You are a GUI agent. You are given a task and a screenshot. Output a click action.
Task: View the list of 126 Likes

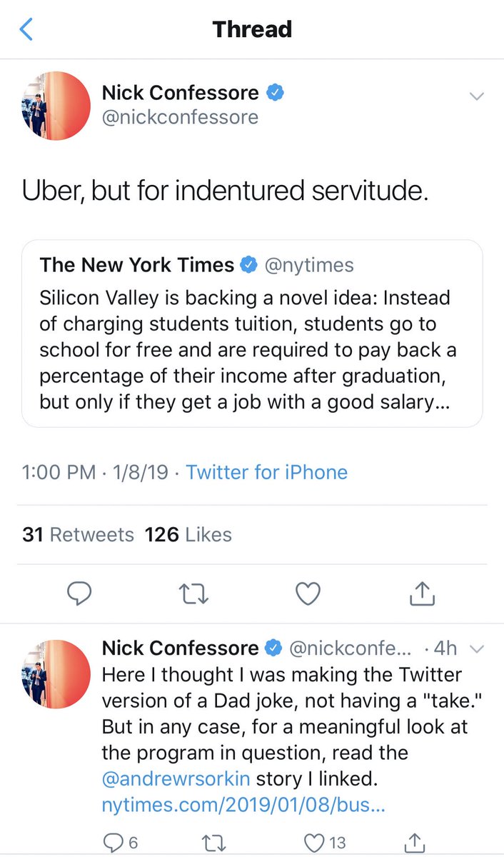click(x=188, y=534)
